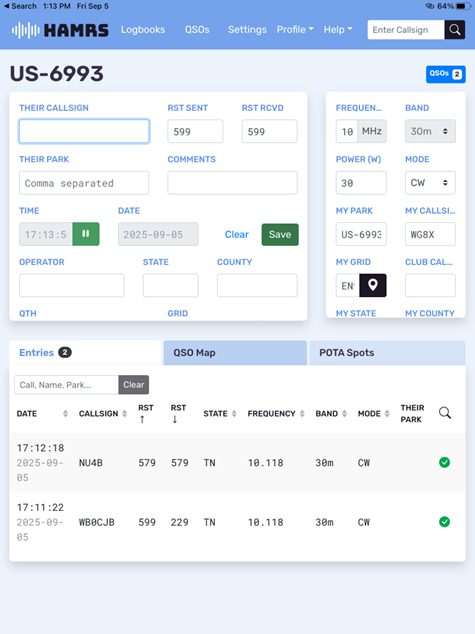Click the 17:11:22 timestamp

pyautogui.click(x=40, y=507)
